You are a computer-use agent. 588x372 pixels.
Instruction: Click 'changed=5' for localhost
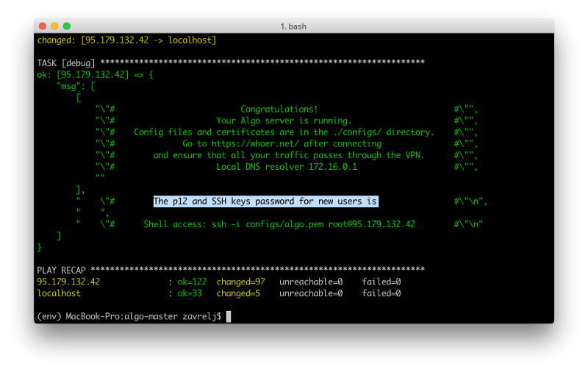click(x=238, y=293)
